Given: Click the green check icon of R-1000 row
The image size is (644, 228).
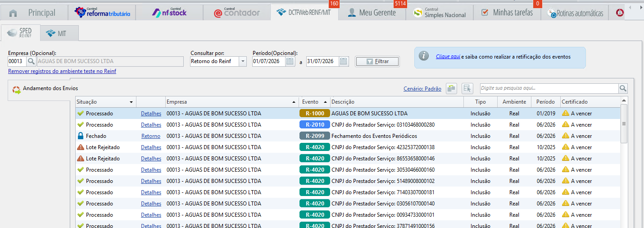Looking at the screenshot, I should (81, 114).
